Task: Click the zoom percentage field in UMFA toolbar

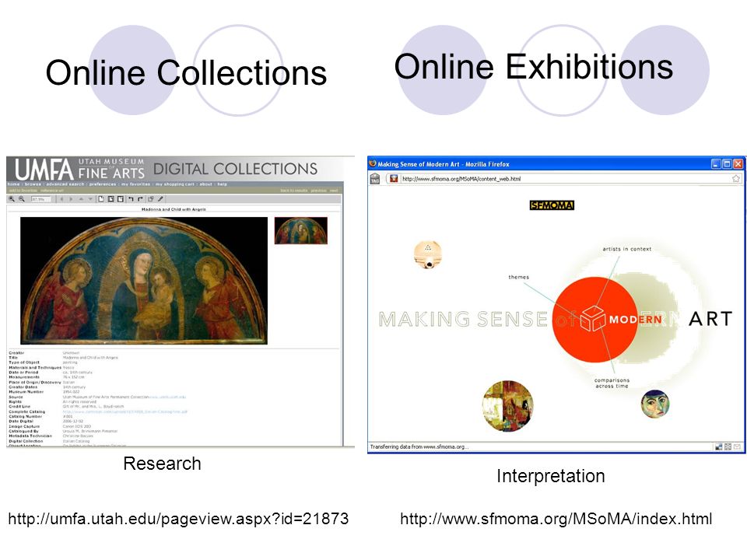Action: point(41,199)
